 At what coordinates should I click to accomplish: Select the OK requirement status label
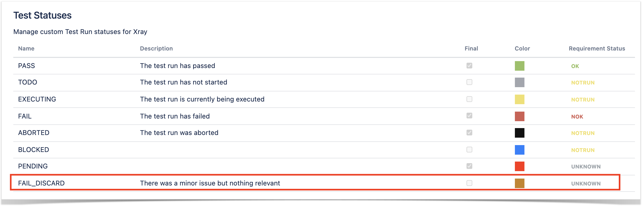pos(575,66)
